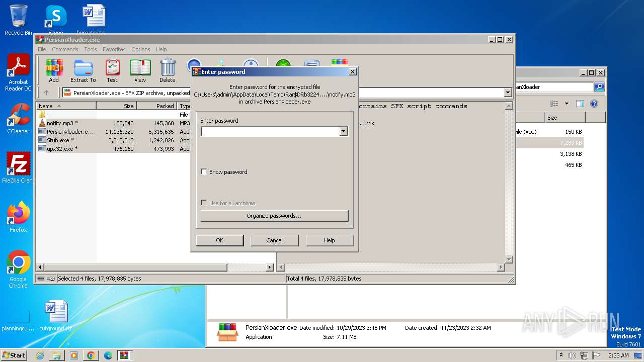Click the Size column header in Explorer
644x362 pixels.
(565, 117)
